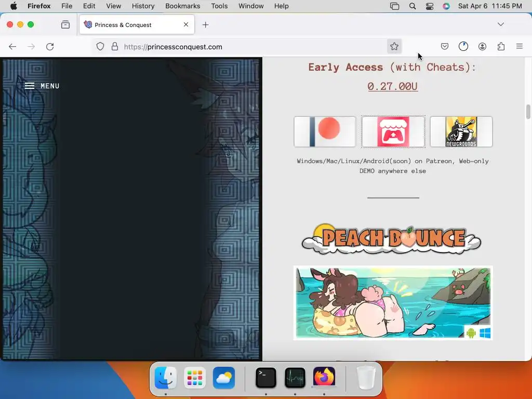Screen dimensions: 532x399
Task: Open the Help menu
Action: tap(281, 6)
